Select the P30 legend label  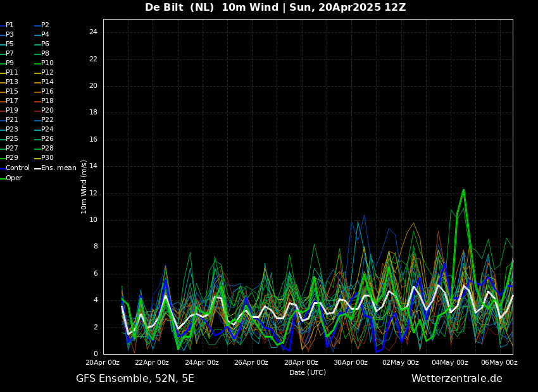pyautogui.click(x=44, y=158)
